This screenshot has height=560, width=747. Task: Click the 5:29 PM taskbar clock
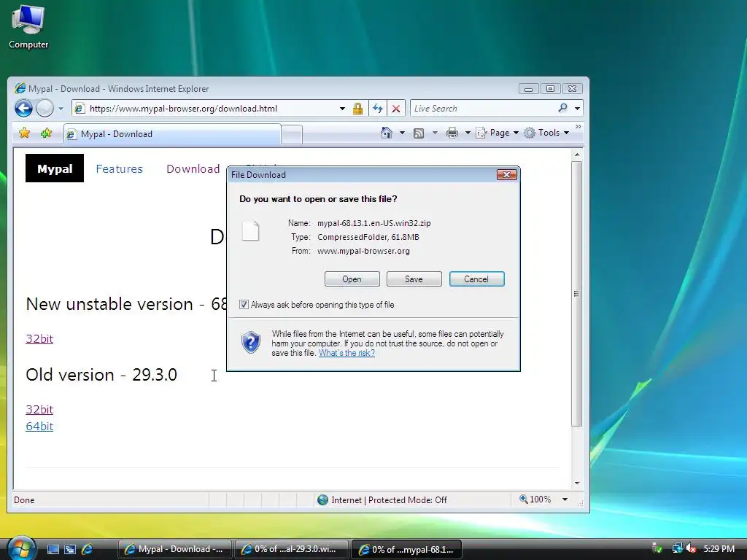click(719, 548)
